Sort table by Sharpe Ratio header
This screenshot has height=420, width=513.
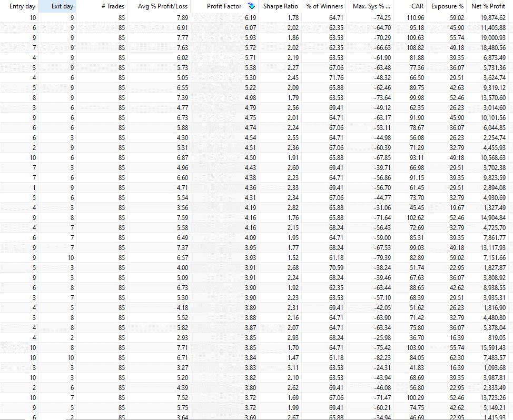tap(280, 6)
